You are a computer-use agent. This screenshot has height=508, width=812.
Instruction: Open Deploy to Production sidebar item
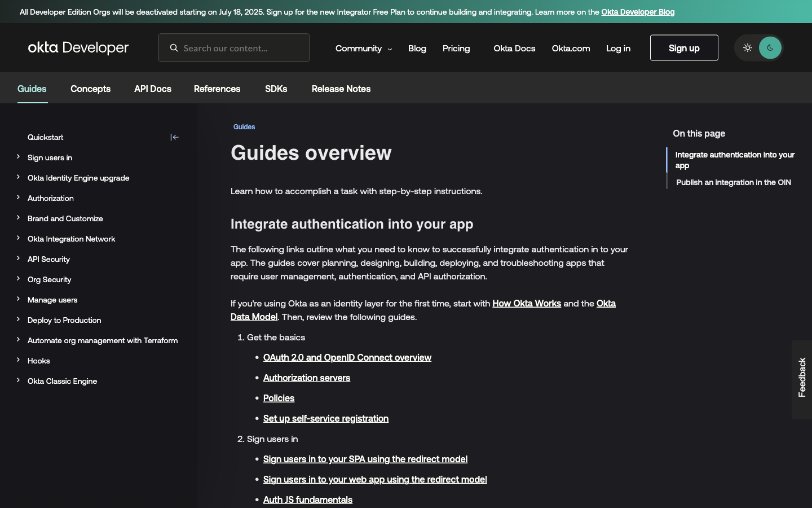[64, 320]
